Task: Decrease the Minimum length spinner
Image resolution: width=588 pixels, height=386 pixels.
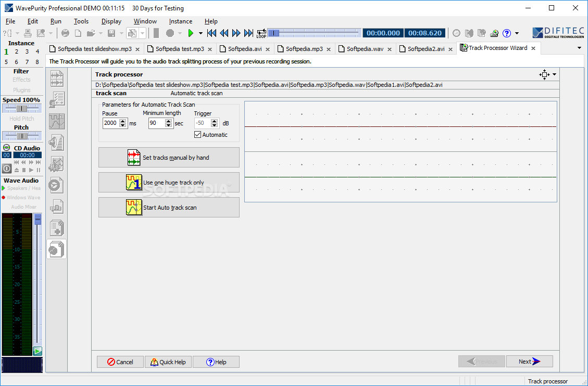Action: pos(168,125)
